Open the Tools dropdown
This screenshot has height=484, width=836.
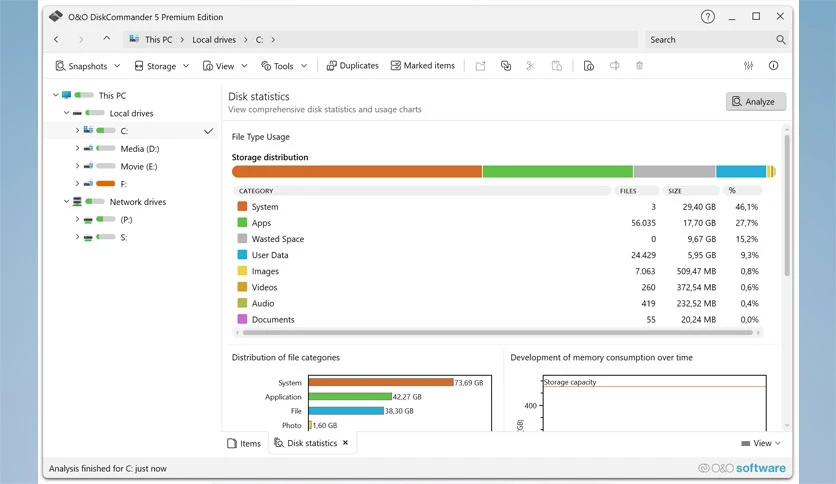point(284,66)
